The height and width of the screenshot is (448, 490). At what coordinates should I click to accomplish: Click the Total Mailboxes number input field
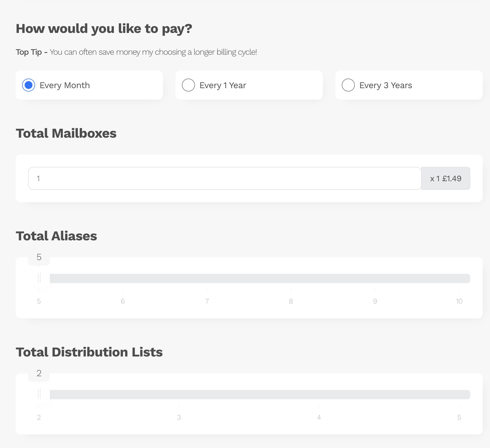click(224, 178)
